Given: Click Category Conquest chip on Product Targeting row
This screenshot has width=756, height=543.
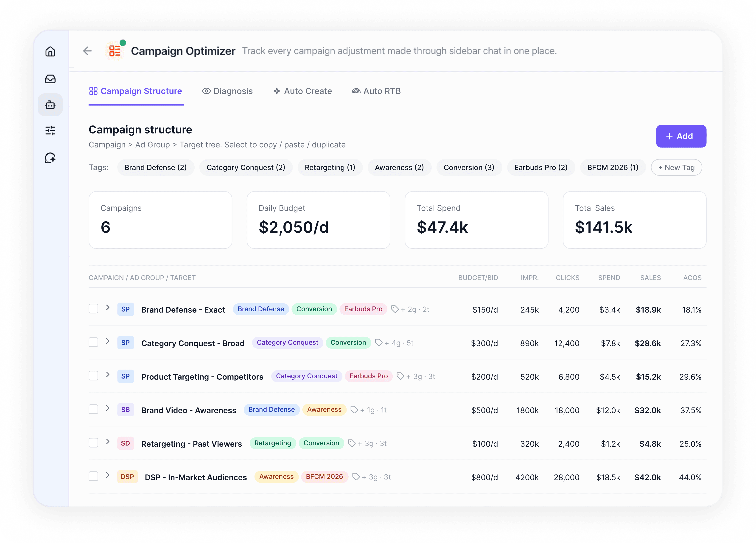Looking at the screenshot, I should 307,376.
